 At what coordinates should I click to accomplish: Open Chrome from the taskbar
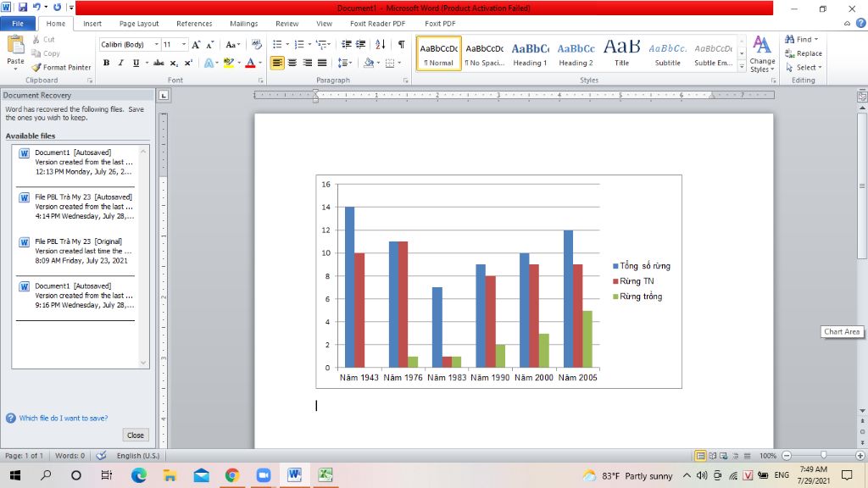(x=232, y=475)
